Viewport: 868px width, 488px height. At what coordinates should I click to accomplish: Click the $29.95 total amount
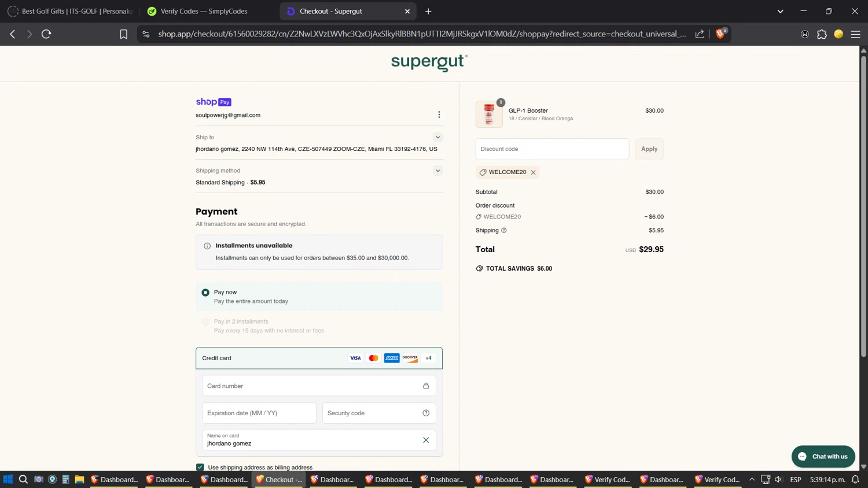(651, 249)
